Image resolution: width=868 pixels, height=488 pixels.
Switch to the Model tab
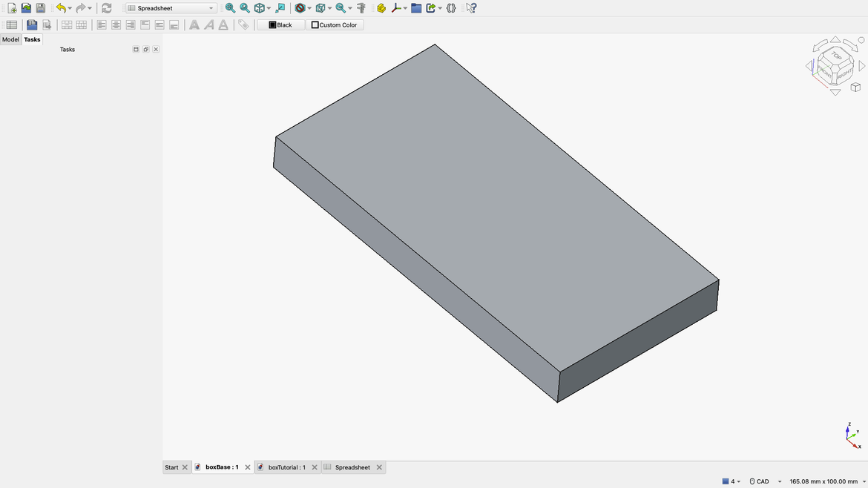(x=10, y=39)
